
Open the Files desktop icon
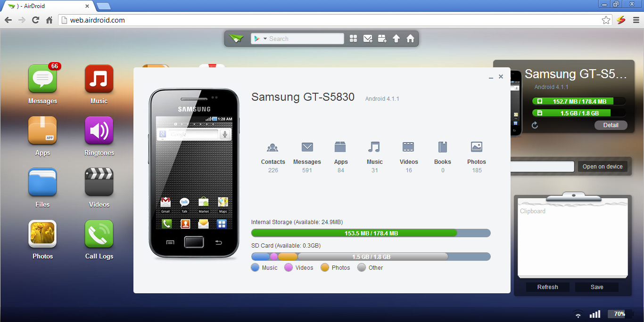pyautogui.click(x=42, y=183)
